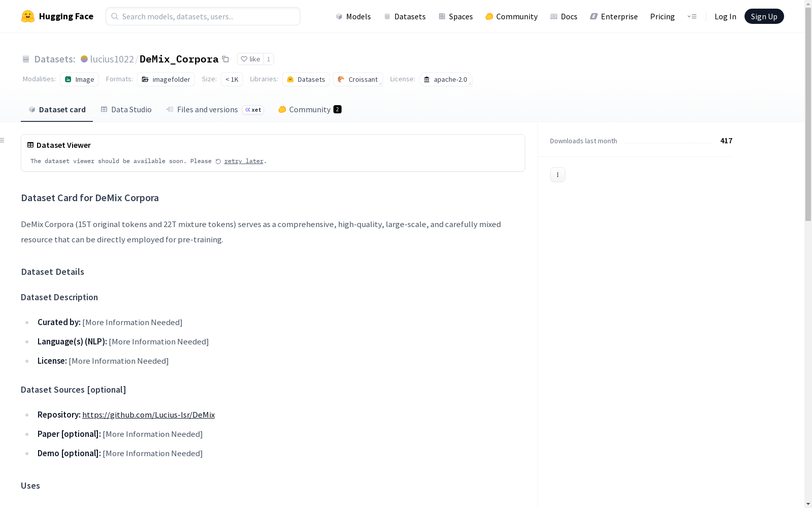This screenshot has width=812, height=508.
Task: Click the retry later link
Action: point(244,161)
